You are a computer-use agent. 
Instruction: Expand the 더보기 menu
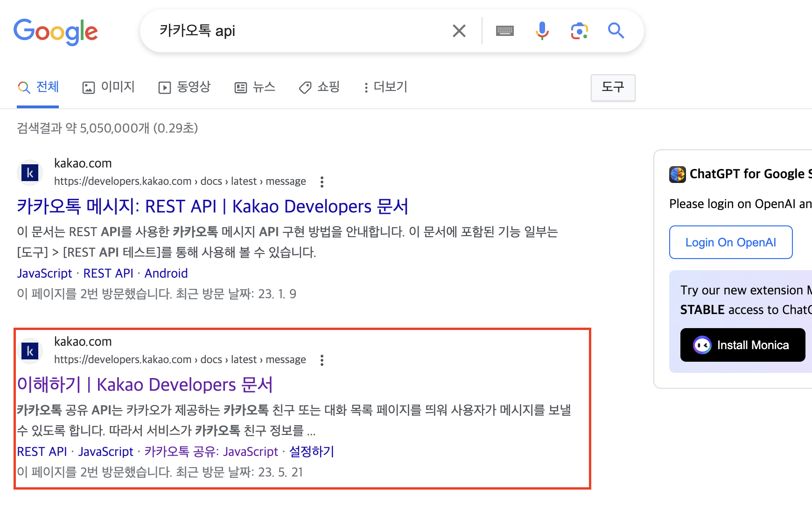385,87
